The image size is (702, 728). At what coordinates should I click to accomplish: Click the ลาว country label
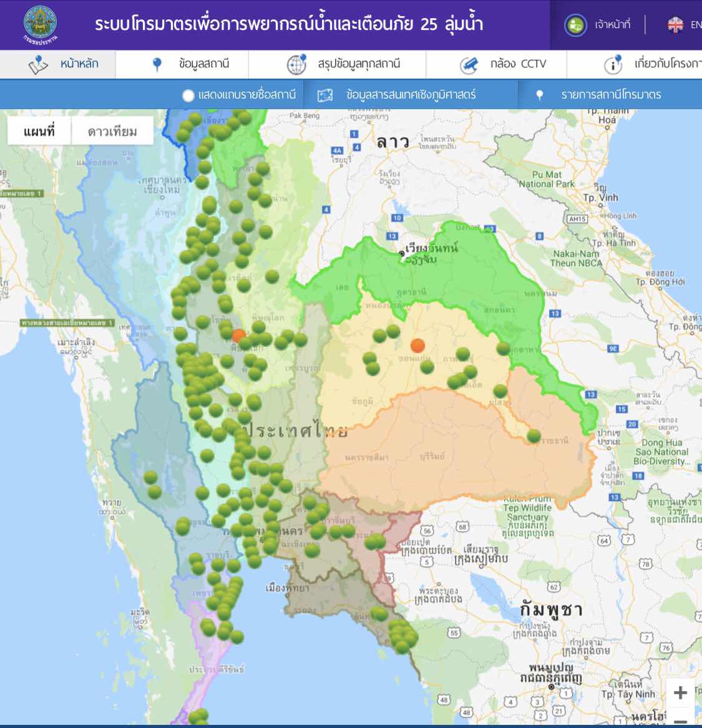click(392, 142)
